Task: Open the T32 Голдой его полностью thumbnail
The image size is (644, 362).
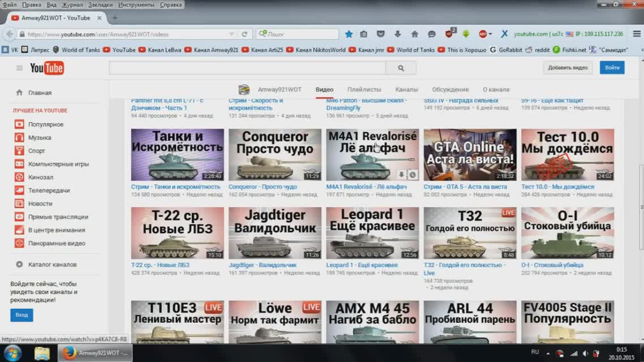Action: tap(470, 232)
